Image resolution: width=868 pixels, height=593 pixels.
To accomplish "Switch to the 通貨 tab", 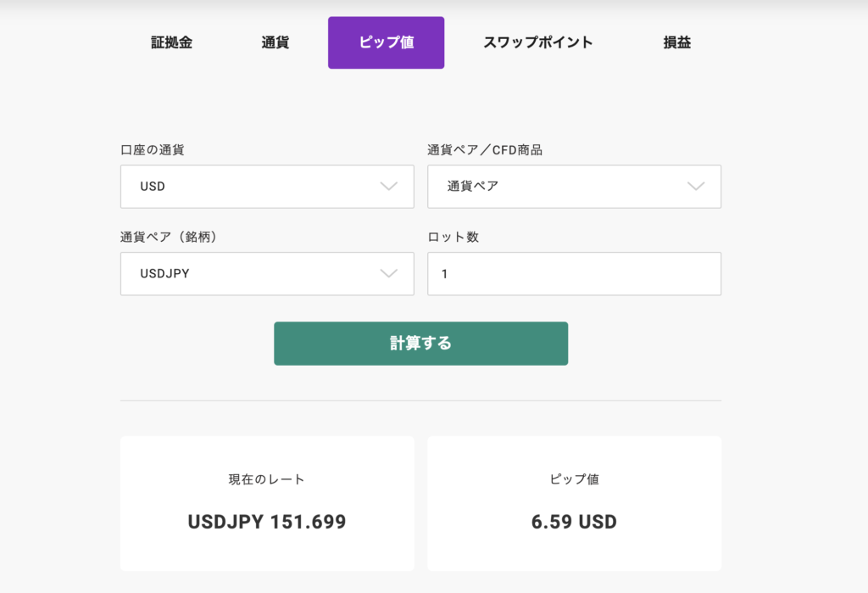I will (275, 42).
